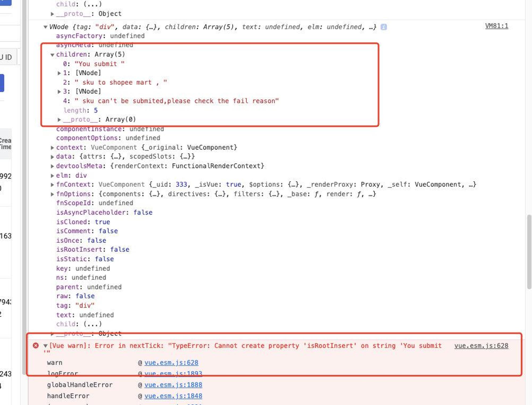The image size is (532, 405).
Task: Click the child: (...) getter under text: undefined
Action: coord(79,324)
